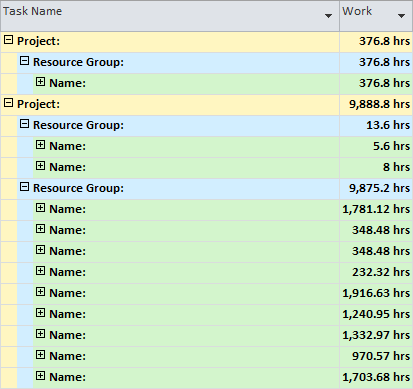The width and height of the screenshot is (413, 389).
Task: Expand the Name row with 1,332.97 hrs
Action: click(x=40, y=334)
